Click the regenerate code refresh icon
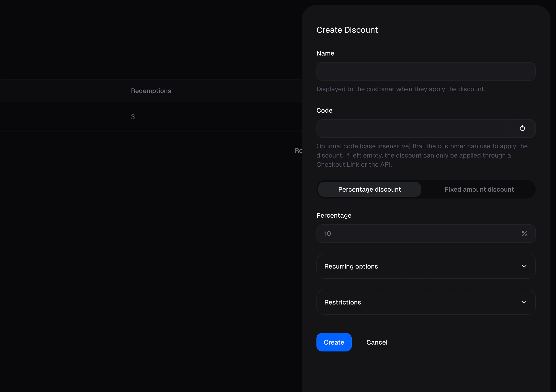 tap(522, 129)
